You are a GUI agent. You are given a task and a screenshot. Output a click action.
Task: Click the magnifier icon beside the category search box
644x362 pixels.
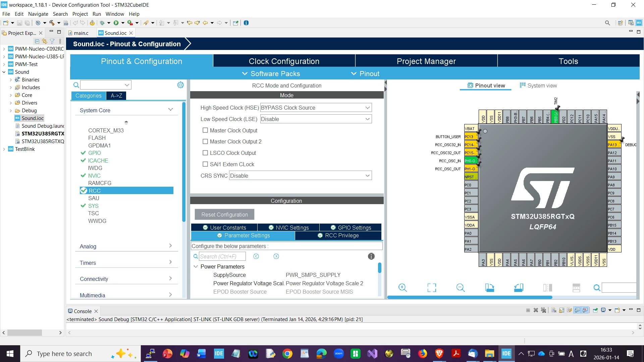(x=76, y=85)
